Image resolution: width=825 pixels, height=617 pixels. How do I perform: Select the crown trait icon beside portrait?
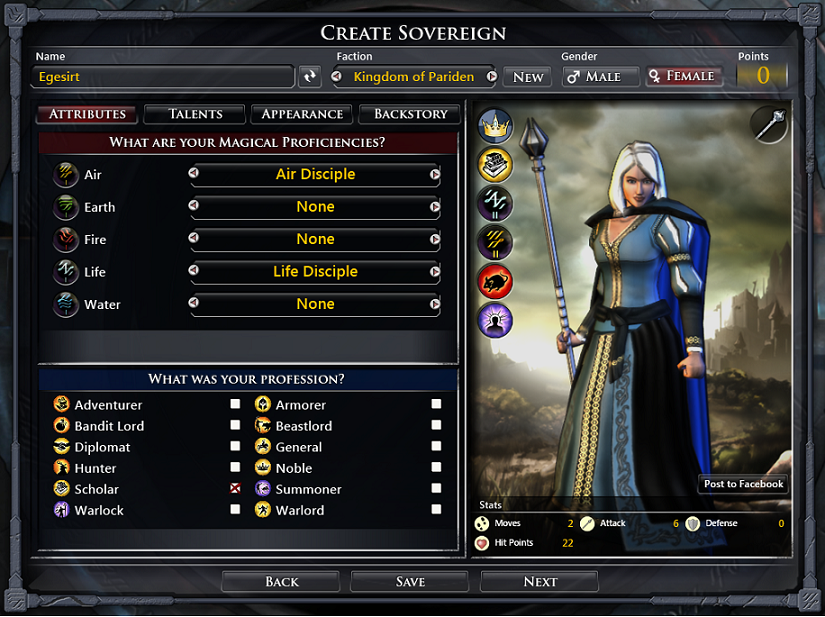[x=495, y=126]
